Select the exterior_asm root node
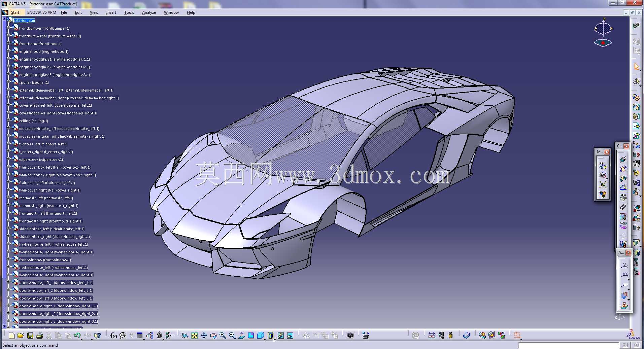This screenshot has width=644, height=349. pos(24,21)
